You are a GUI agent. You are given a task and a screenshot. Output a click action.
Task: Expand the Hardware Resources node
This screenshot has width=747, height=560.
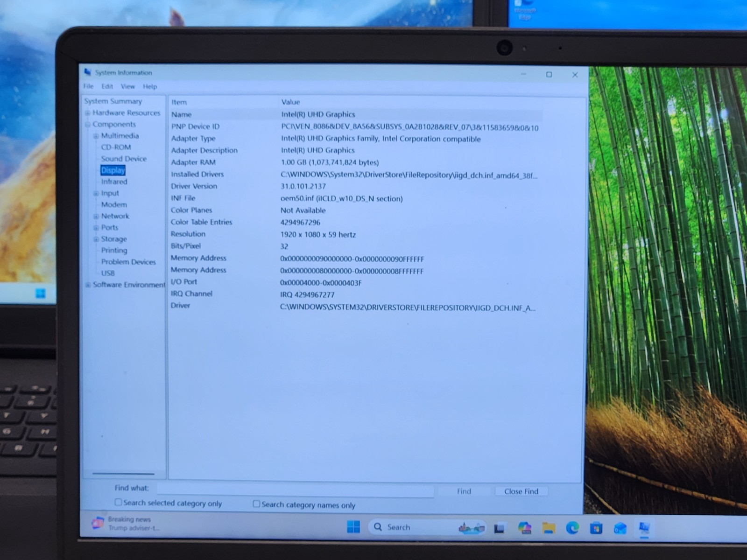click(88, 113)
